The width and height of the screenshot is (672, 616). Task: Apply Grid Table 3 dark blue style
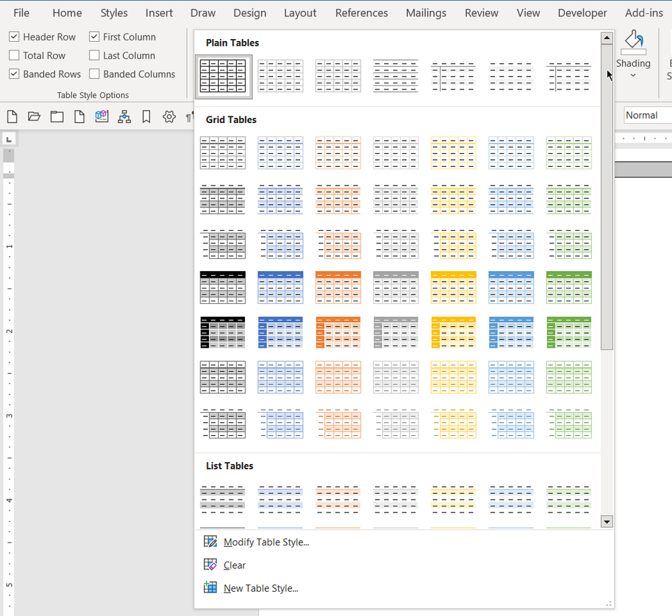[281, 244]
